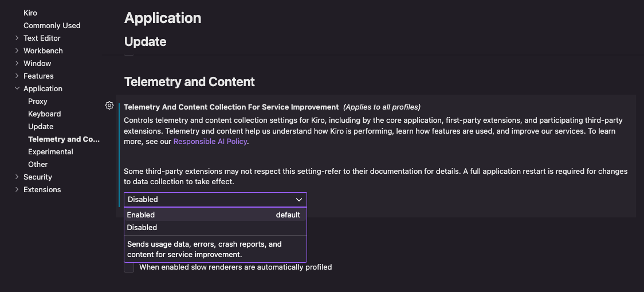Open Commonly Used settings
Viewport: 644px width, 292px height.
pos(52,25)
